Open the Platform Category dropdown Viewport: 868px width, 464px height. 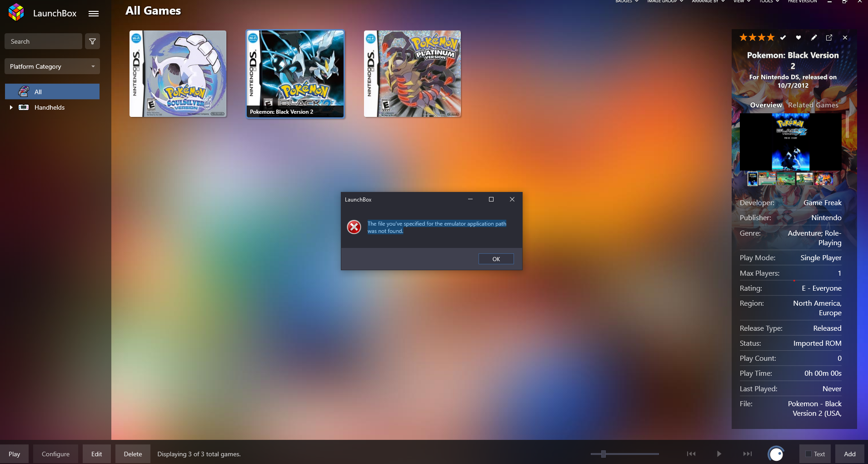click(x=52, y=66)
